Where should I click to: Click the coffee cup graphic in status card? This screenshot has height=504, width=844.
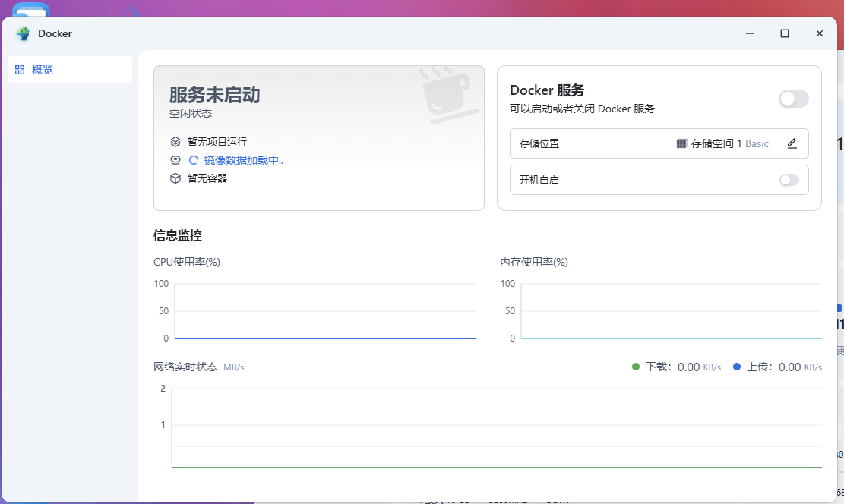[449, 95]
